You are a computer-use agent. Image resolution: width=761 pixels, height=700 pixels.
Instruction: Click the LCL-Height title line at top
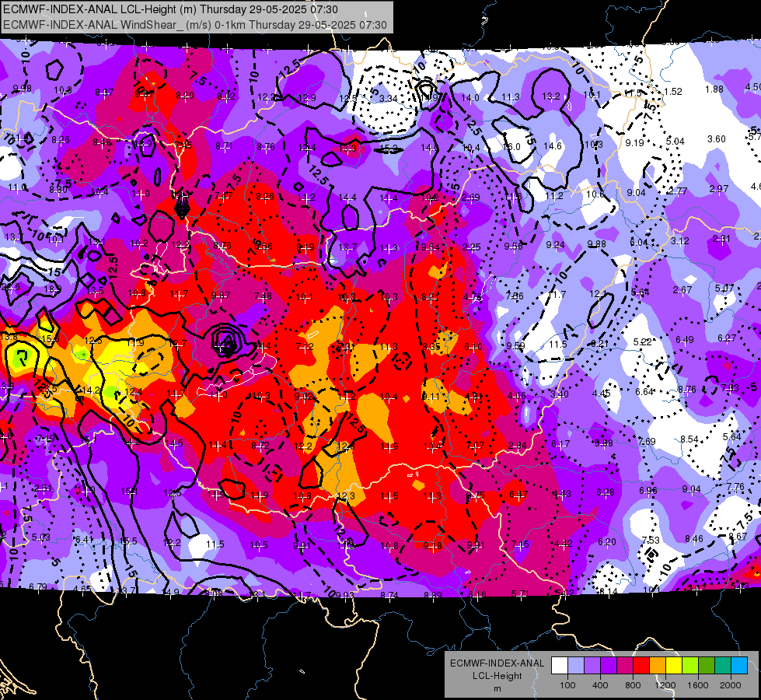[x=171, y=9]
